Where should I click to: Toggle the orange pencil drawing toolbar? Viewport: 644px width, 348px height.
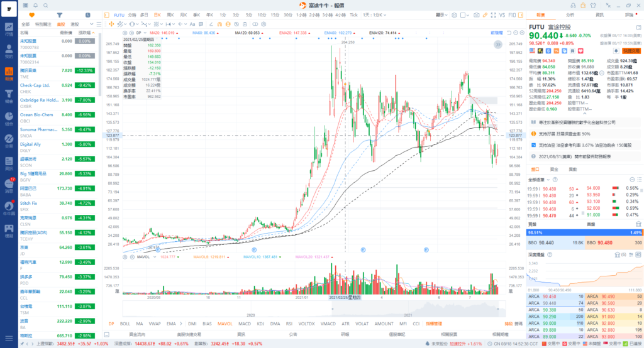click(x=485, y=15)
